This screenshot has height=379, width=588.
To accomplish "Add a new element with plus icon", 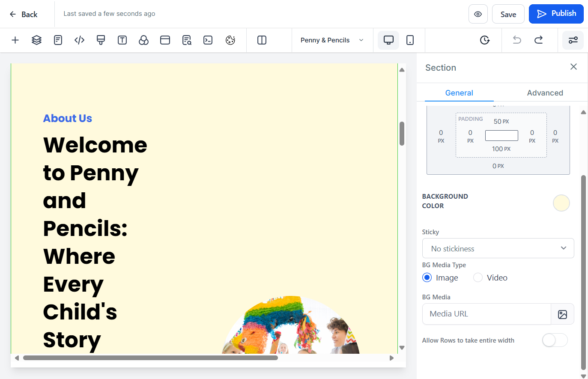I will tap(15, 40).
